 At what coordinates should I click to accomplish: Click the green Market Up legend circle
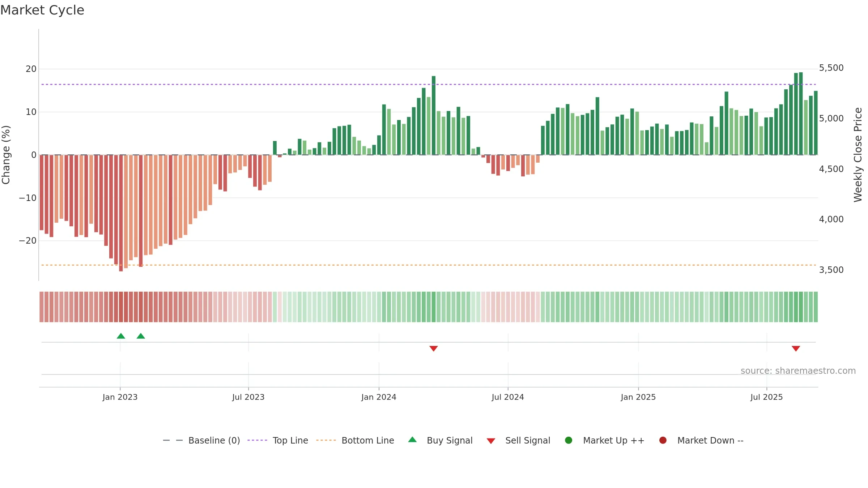[x=569, y=440]
